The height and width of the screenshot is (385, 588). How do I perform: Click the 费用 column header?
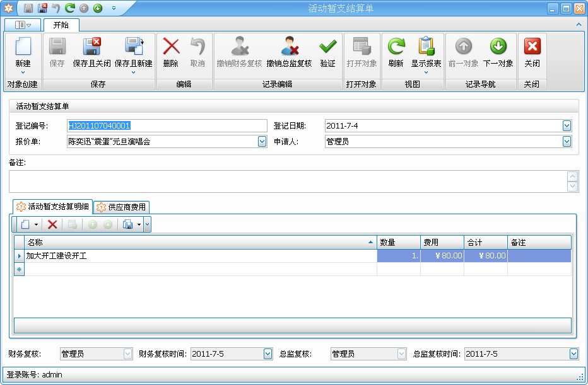point(442,243)
